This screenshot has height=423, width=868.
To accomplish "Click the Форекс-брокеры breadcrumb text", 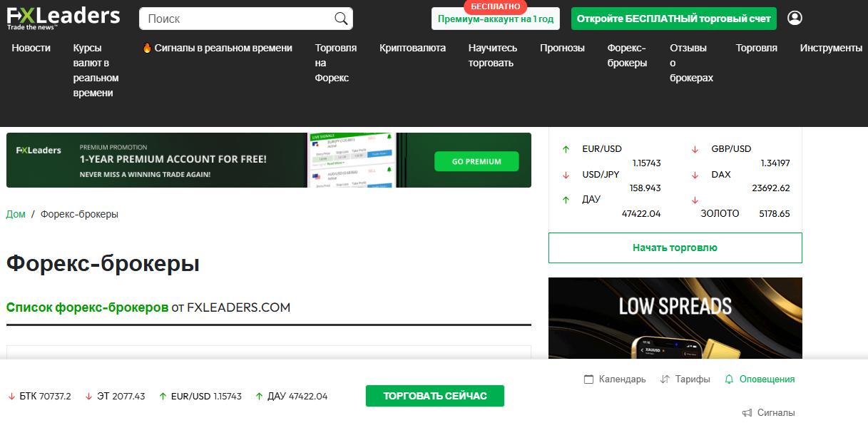I will (x=79, y=214).
